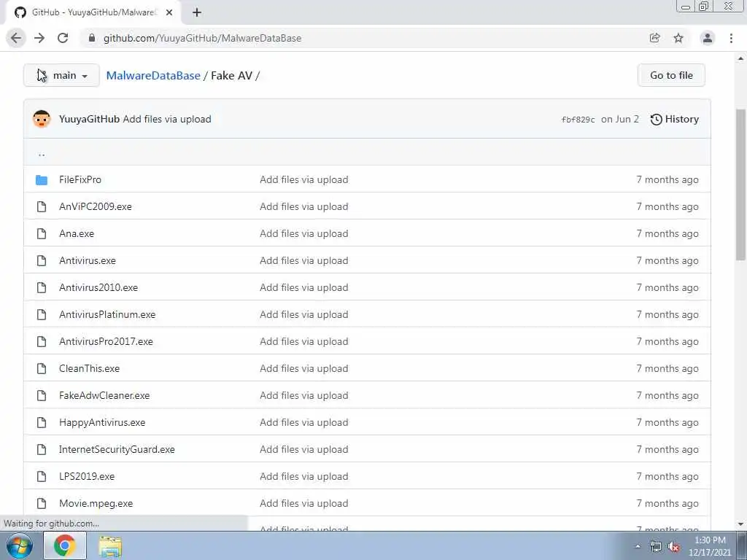Click the file icon beside AnViPC2009.exe
This screenshot has width=747, height=560.
[x=42, y=206]
